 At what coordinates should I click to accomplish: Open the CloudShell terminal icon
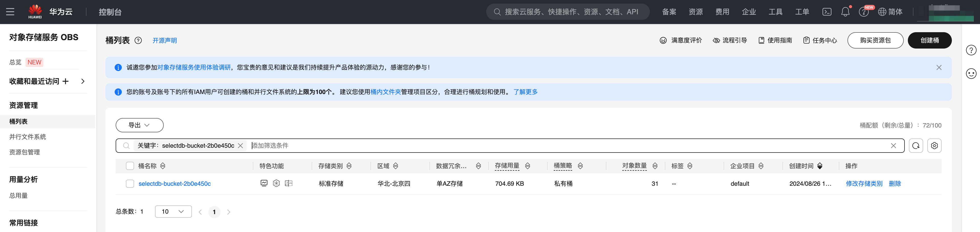click(827, 12)
